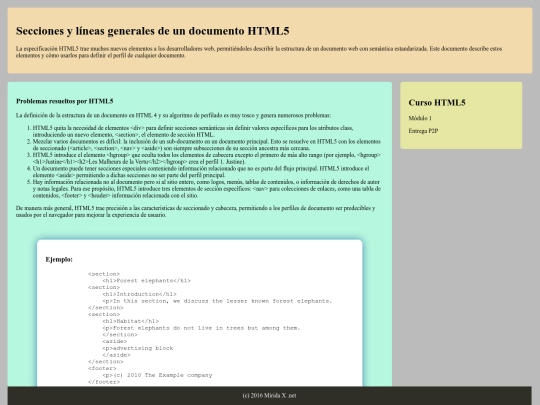Click code line '<h1>Forest elephants</h1>'

click(146, 281)
